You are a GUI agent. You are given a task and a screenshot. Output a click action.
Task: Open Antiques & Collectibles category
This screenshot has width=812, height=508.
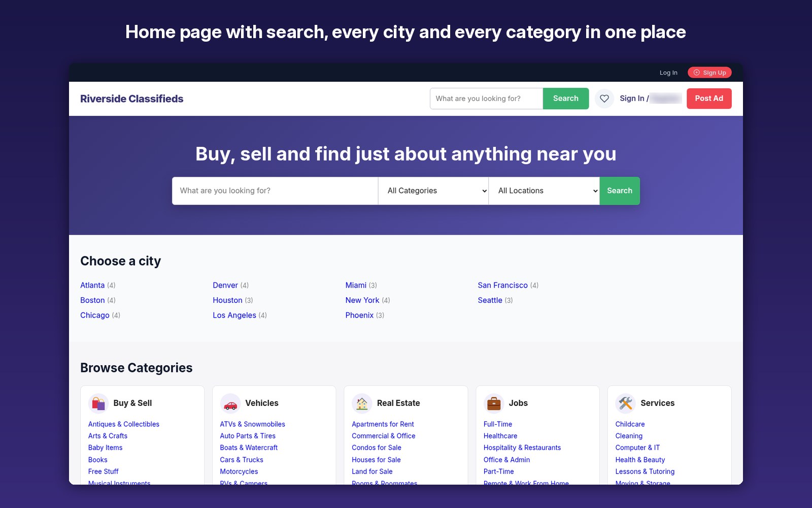point(124,424)
